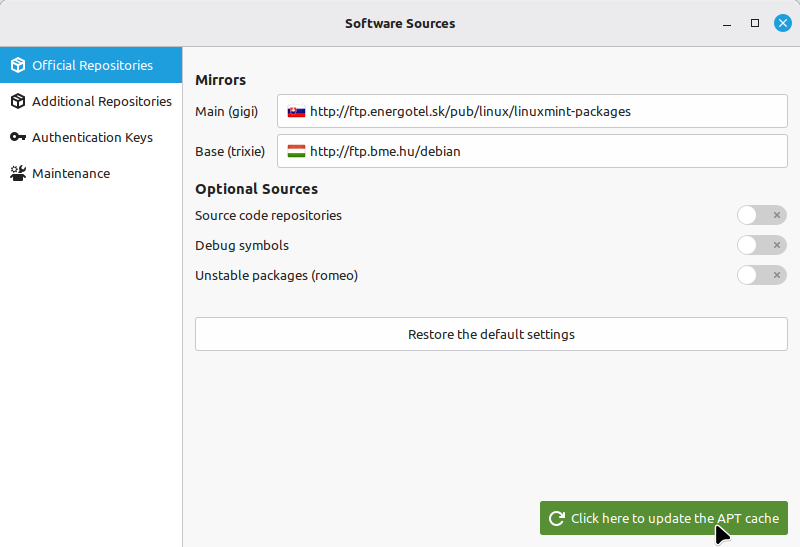Click the Hungarian flag in Base mirror
The height and width of the screenshot is (547, 800).
click(x=296, y=152)
